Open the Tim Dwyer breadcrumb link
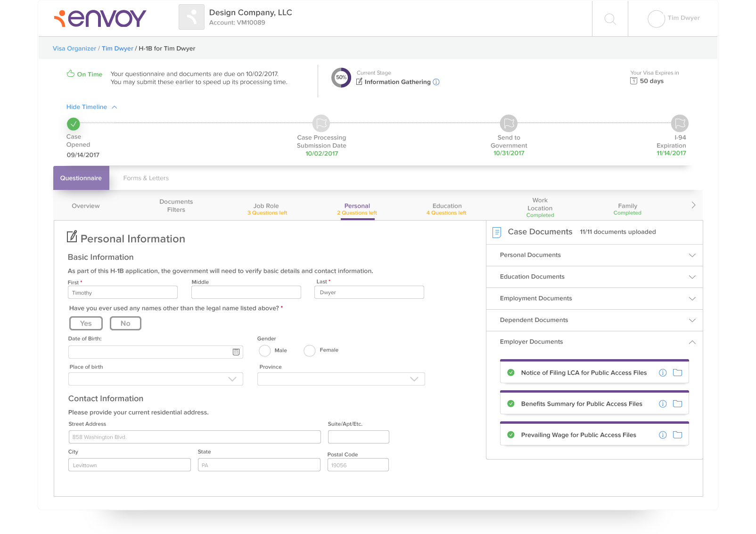The width and height of the screenshot is (756, 534). tap(117, 49)
